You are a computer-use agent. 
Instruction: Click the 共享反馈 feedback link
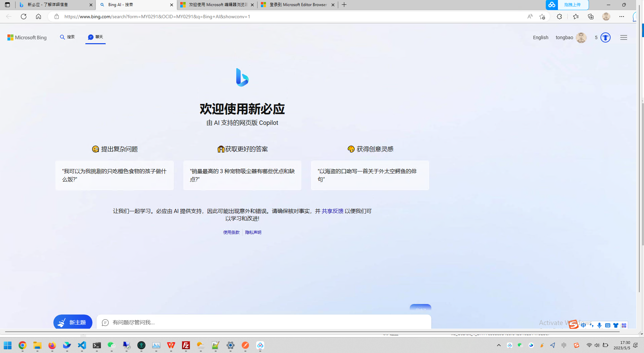click(332, 211)
